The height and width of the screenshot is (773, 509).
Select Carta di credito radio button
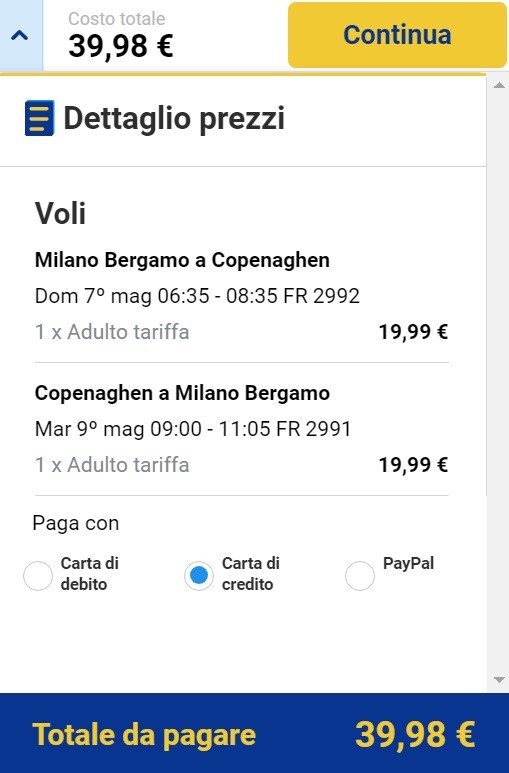coord(199,575)
